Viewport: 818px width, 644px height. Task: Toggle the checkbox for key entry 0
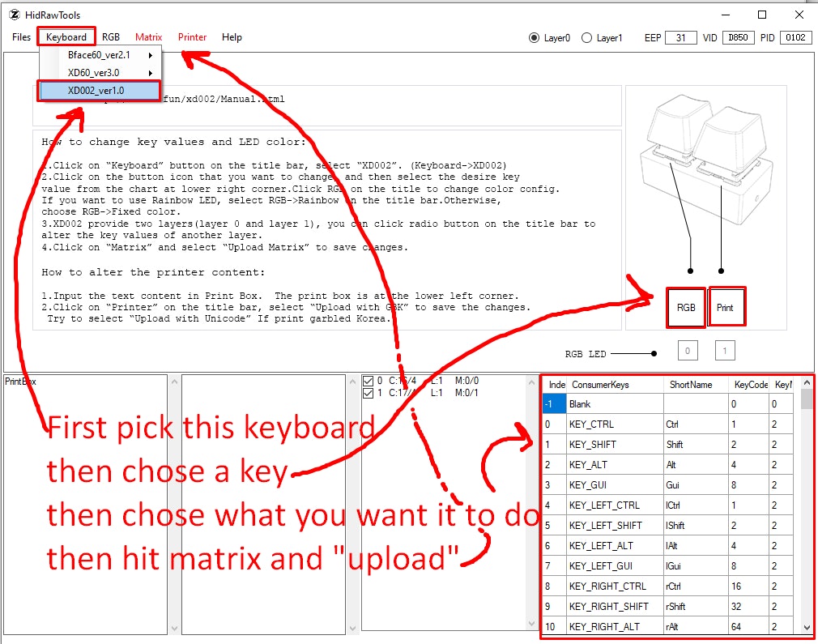click(369, 381)
